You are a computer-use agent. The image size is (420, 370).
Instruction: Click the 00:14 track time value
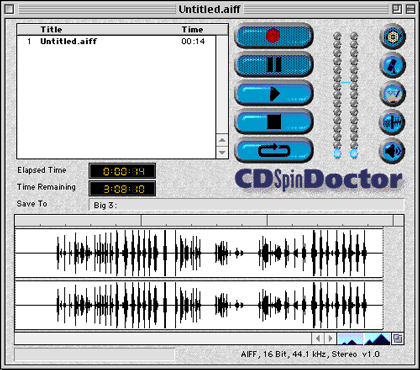(x=193, y=41)
